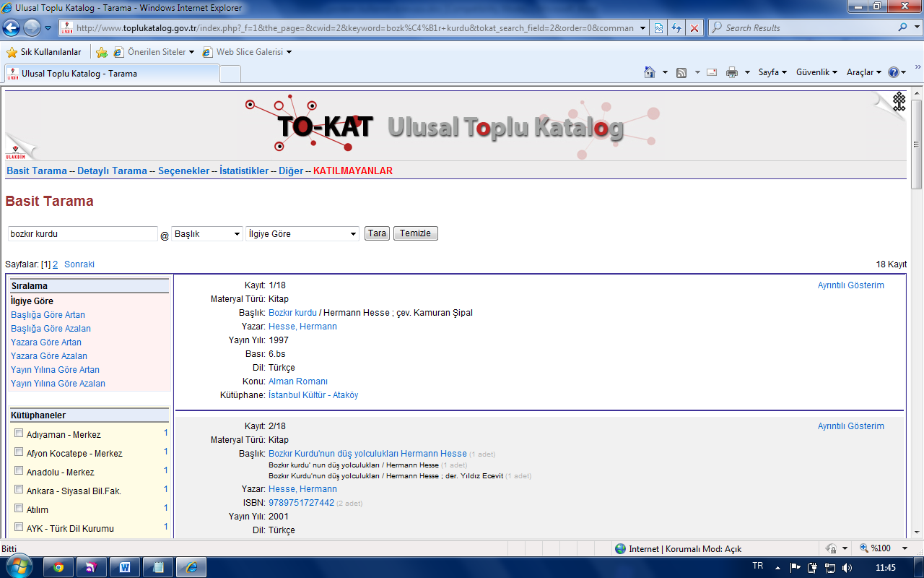
Task: Click the search magnifier in Search Results box
Action: coord(904,27)
